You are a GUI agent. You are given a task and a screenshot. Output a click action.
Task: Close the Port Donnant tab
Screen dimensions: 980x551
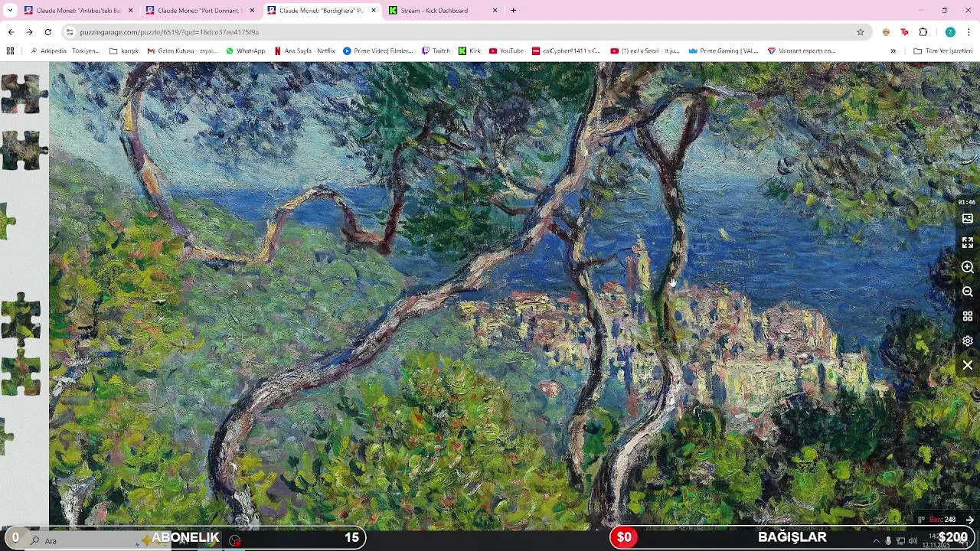click(x=252, y=11)
